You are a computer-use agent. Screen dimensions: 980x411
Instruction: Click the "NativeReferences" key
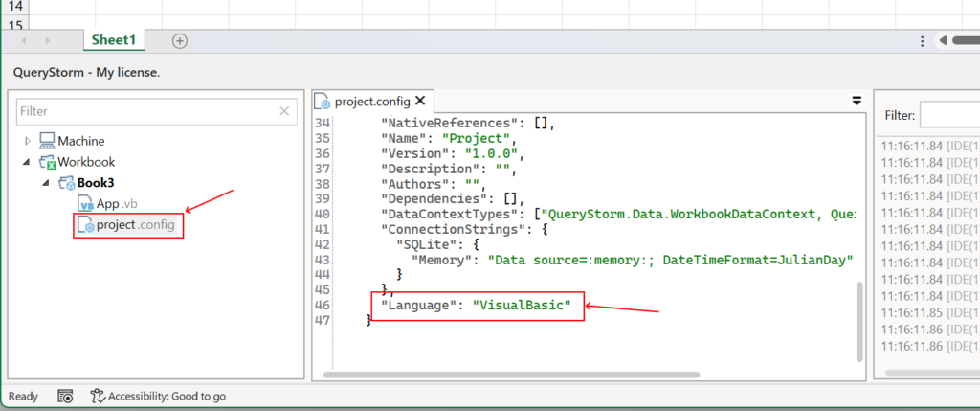(x=448, y=124)
